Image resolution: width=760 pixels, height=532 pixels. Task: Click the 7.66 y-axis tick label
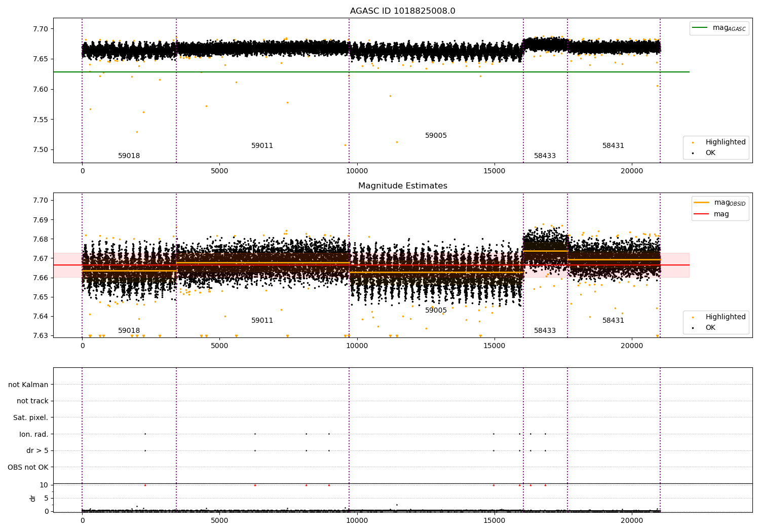point(41,278)
